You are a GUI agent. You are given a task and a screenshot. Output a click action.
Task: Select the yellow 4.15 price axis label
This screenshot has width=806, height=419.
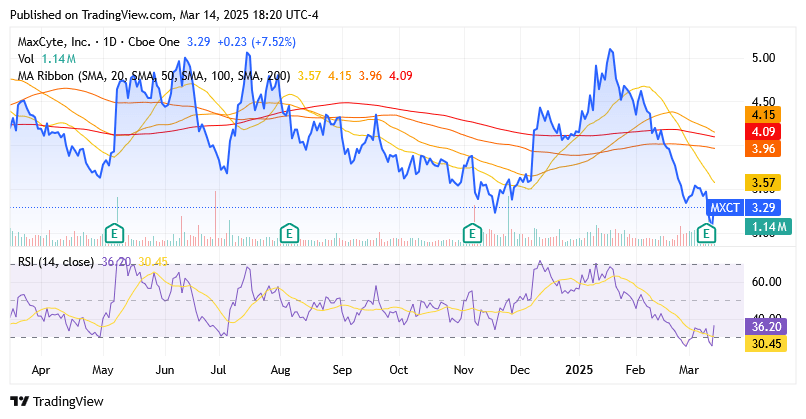(x=763, y=115)
